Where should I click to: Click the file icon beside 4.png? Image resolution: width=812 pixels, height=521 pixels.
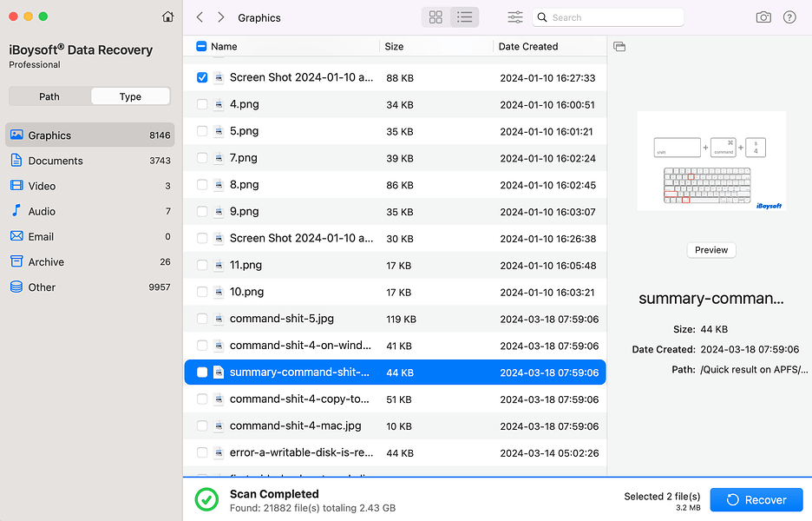pos(219,104)
